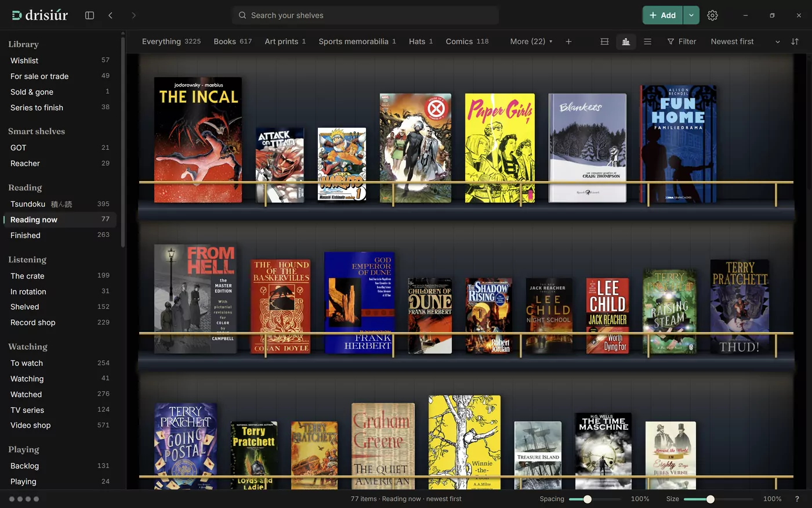Open TV series shelf
Viewport: 812px width, 508px height.
60,410
